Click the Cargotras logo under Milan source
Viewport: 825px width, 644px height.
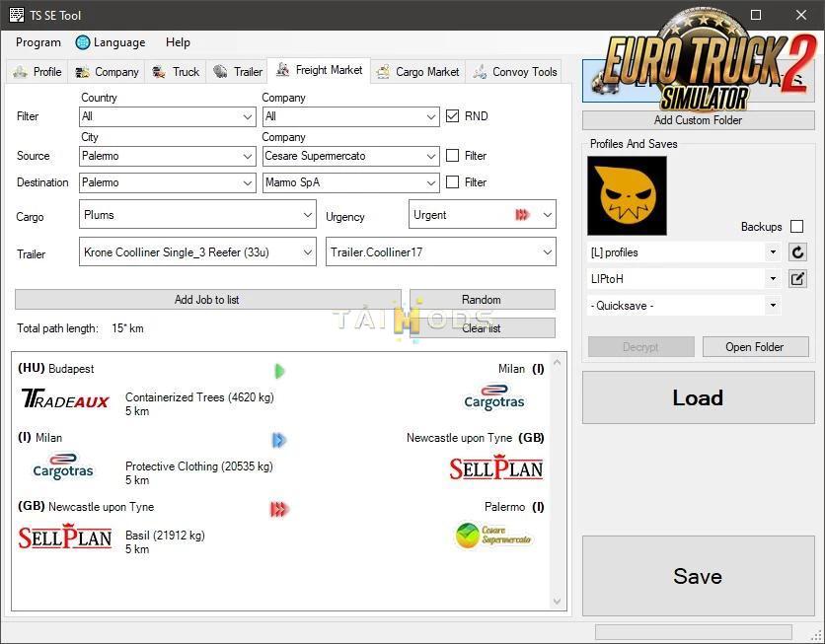[x=62, y=466]
